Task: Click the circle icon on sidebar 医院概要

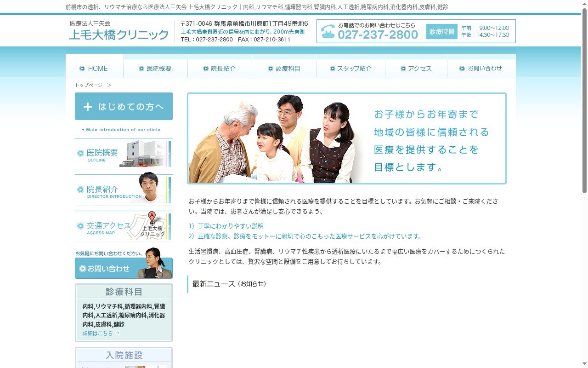Action: tap(81, 154)
